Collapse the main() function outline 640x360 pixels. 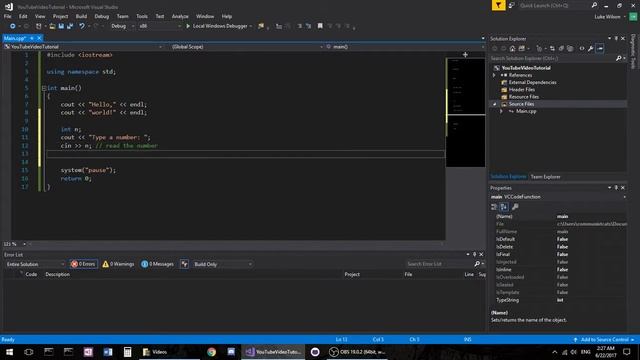click(x=44, y=88)
